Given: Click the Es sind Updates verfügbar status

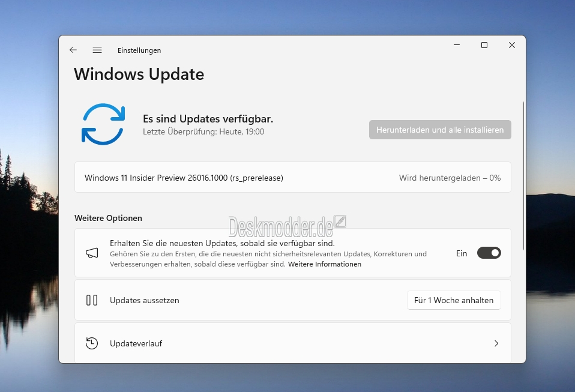Looking at the screenshot, I should 208,119.
